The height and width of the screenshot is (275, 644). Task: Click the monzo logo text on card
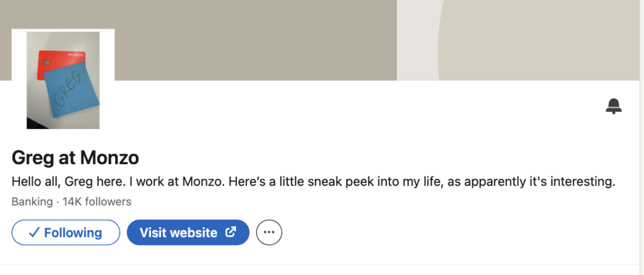click(75, 55)
